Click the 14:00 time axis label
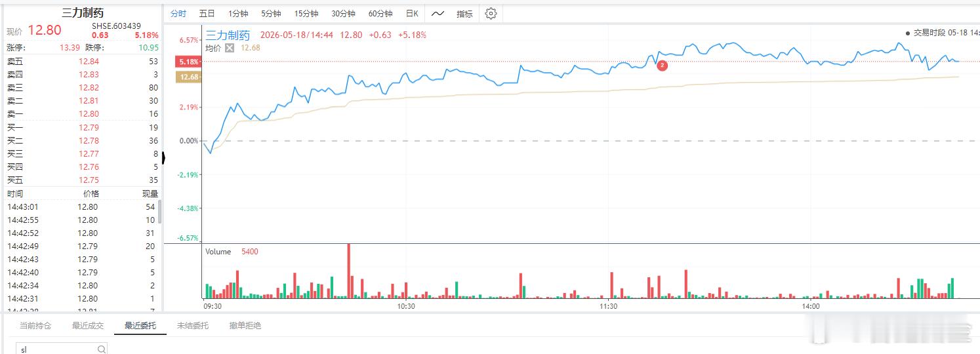The height and width of the screenshot is (354, 980). (811, 306)
